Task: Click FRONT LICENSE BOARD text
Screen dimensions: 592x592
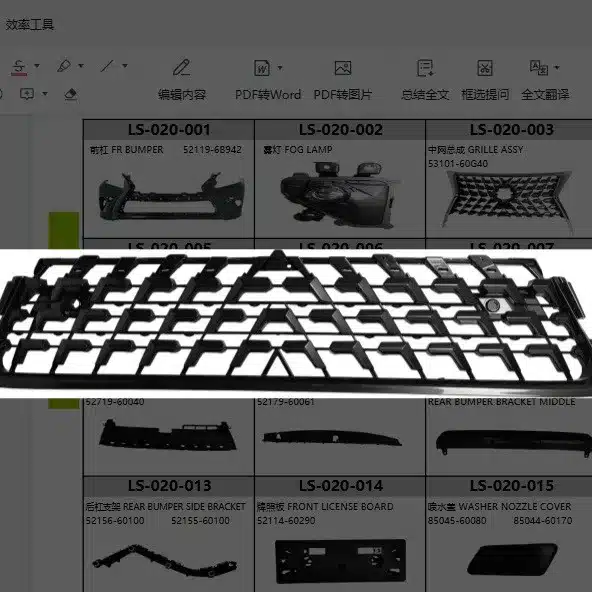Action: (x=340, y=507)
